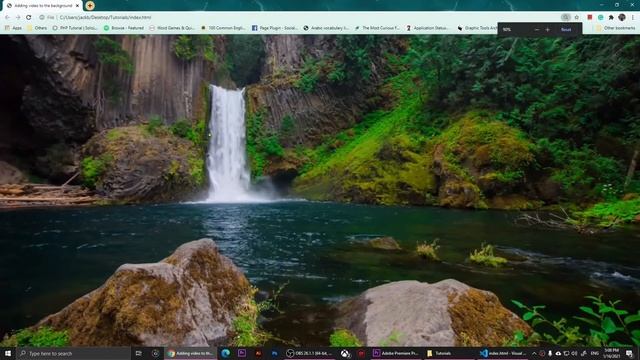640x360 pixels.
Task: Open the Others bookmark folder
Action: [37, 28]
